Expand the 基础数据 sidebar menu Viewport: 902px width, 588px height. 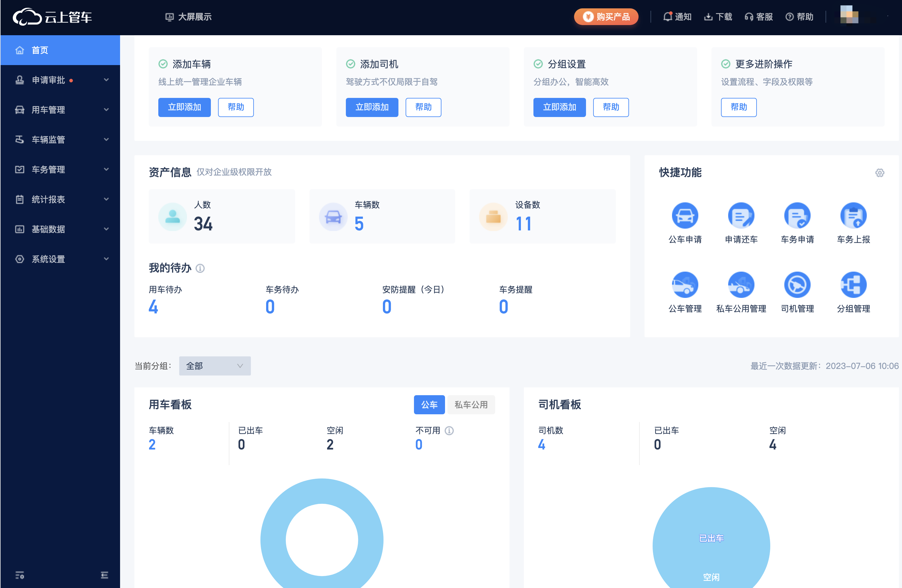(60, 229)
